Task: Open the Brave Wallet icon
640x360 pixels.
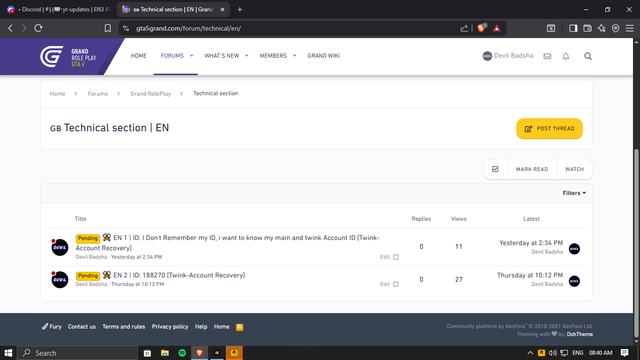Action: pyautogui.click(x=587, y=28)
